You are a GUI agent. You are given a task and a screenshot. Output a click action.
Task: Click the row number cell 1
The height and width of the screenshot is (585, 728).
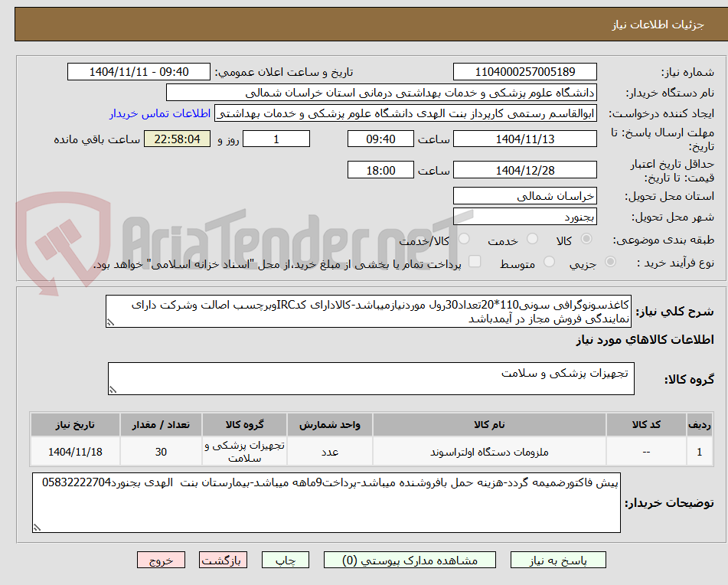click(700, 452)
